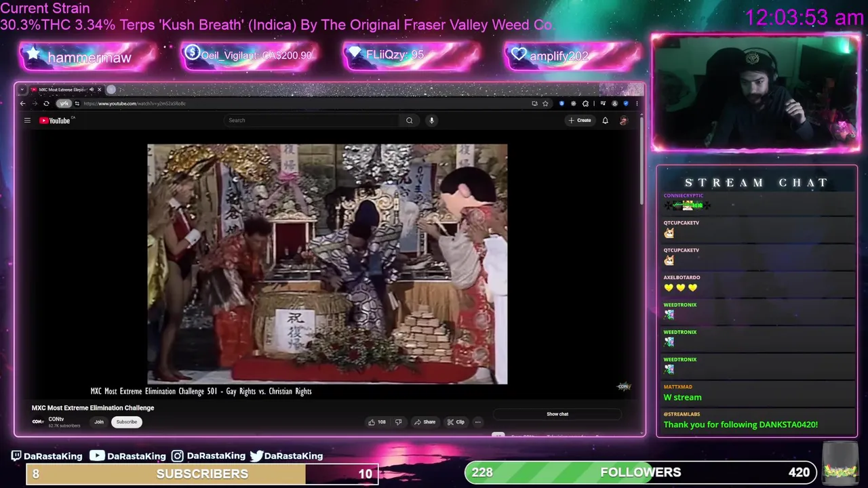Screen dimensions: 868x488
Task: Start voice search with microphone icon
Action: coord(431,121)
